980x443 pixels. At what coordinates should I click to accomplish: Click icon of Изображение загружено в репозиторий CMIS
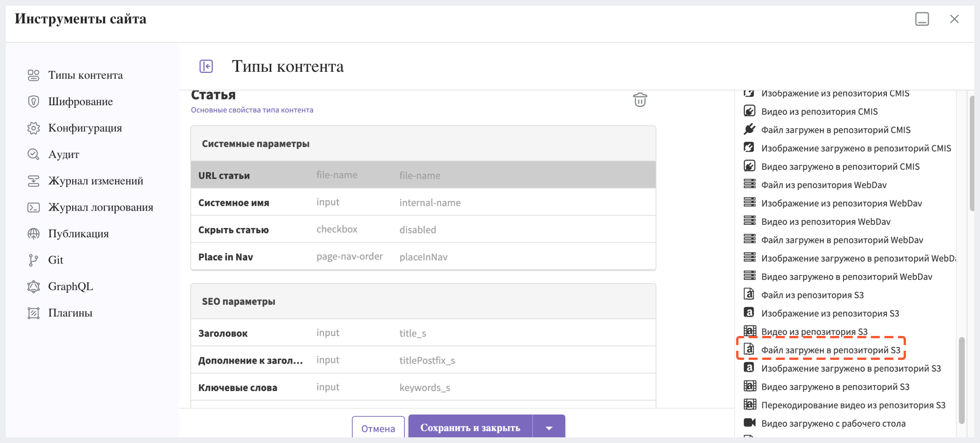(x=749, y=148)
